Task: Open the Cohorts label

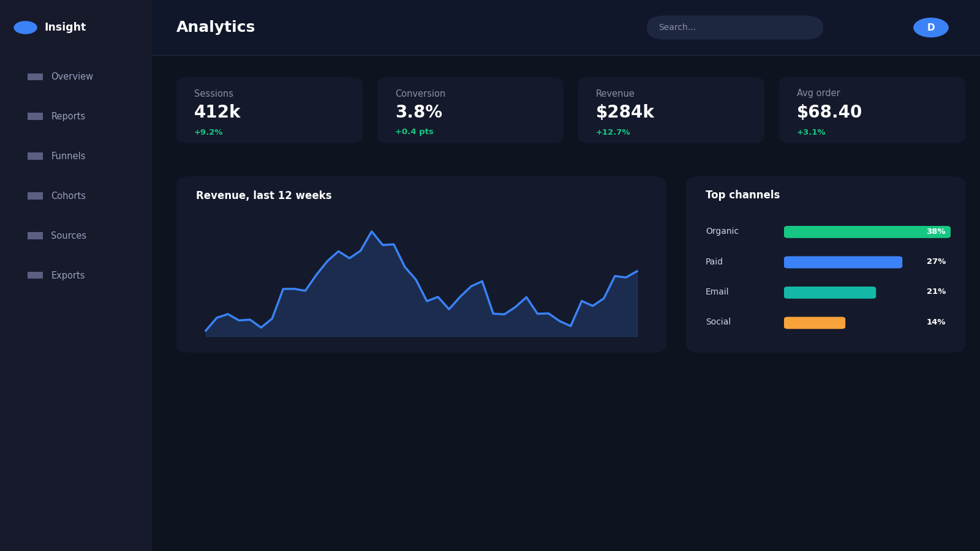Action: 68,196
